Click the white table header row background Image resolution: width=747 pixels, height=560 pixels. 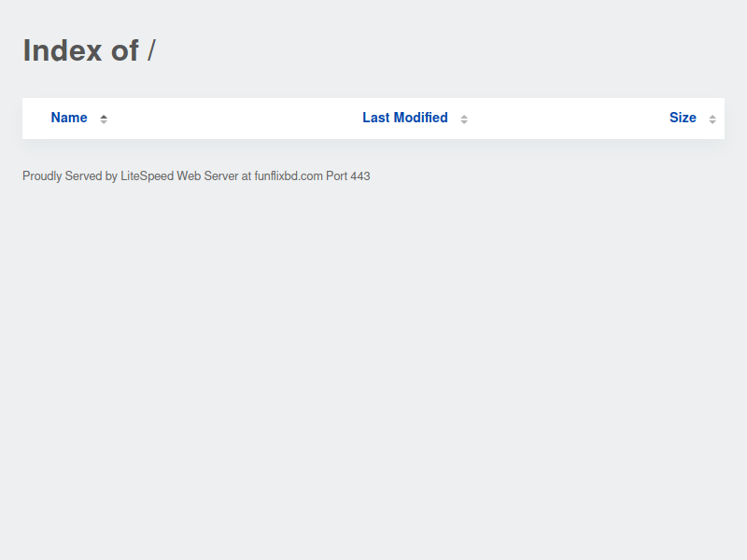pyautogui.click(x=373, y=119)
